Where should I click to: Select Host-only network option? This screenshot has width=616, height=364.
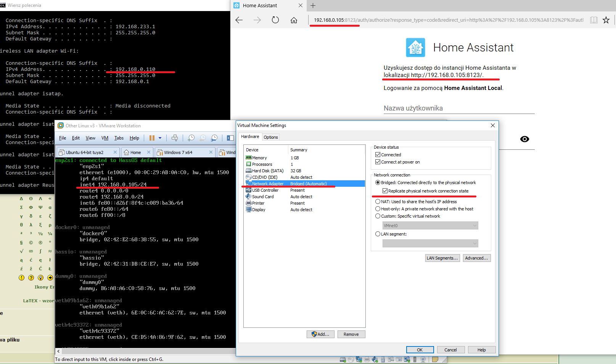point(378,209)
